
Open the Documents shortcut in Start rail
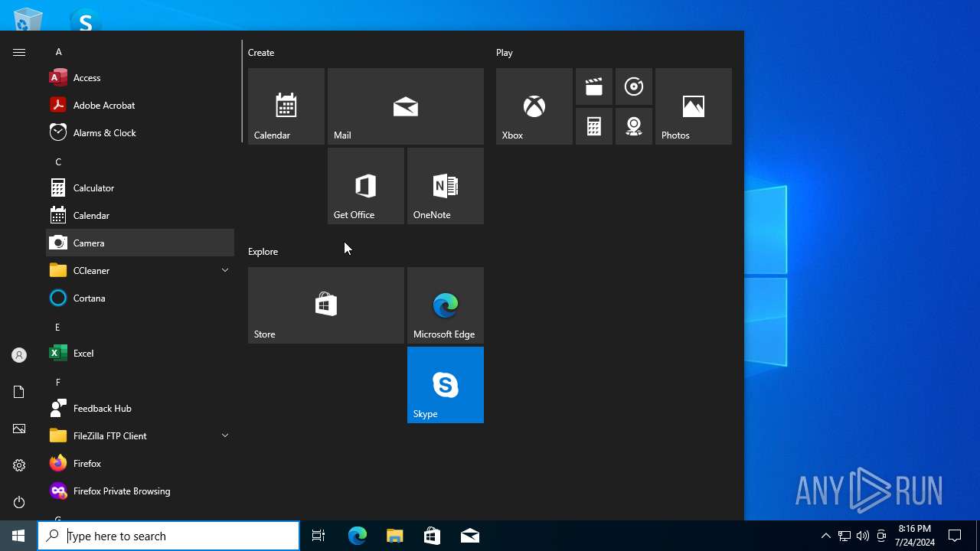click(19, 392)
